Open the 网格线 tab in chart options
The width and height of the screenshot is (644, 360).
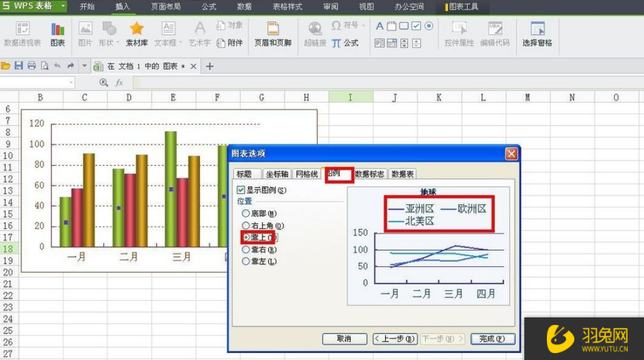click(x=306, y=174)
